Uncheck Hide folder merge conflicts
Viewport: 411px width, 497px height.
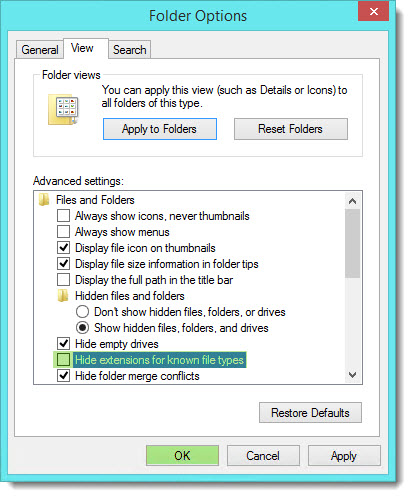[x=63, y=376]
